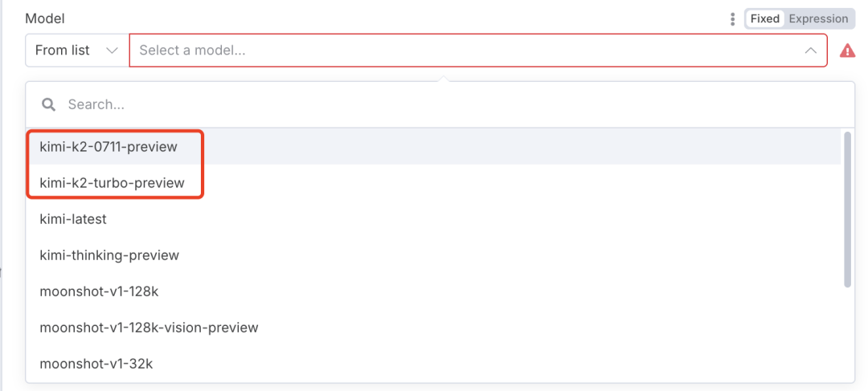Viewport: 868px width, 391px height.
Task: Pick the moonshot-v1-32k model
Action: 96,364
